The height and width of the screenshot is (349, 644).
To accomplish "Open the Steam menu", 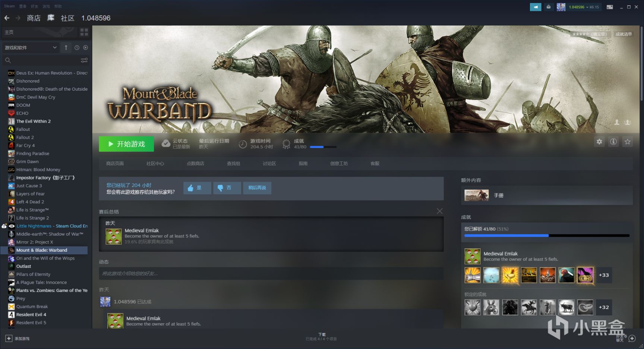I will click(10, 6).
